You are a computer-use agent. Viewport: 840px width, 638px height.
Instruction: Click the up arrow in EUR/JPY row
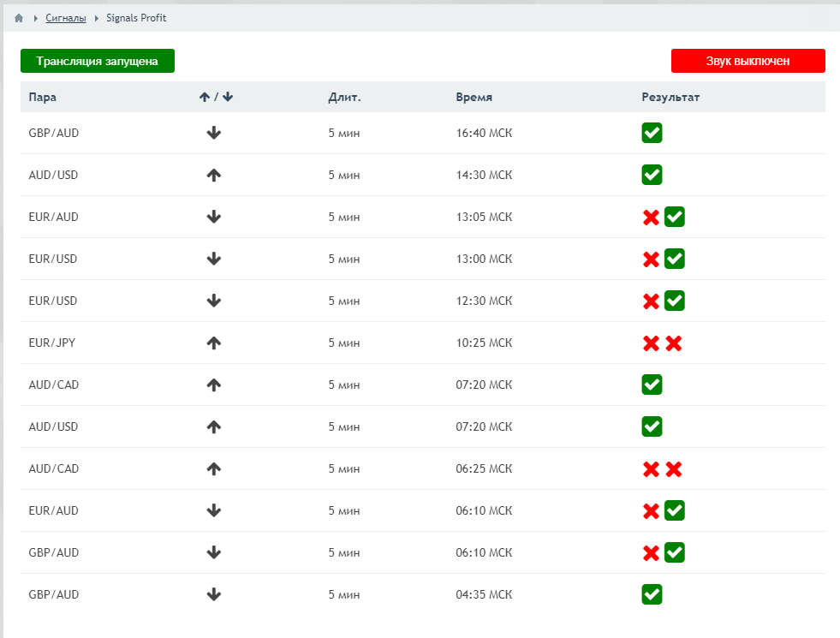(214, 343)
